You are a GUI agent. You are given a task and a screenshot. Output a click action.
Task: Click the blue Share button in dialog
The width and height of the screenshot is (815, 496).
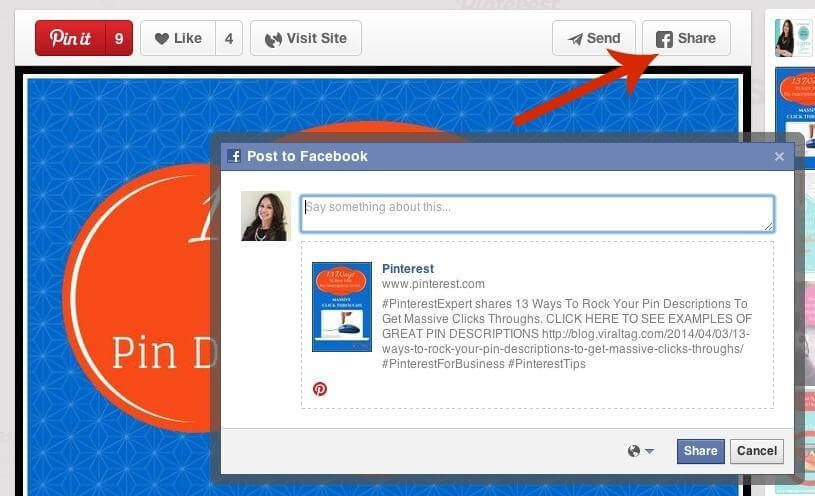coord(700,451)
